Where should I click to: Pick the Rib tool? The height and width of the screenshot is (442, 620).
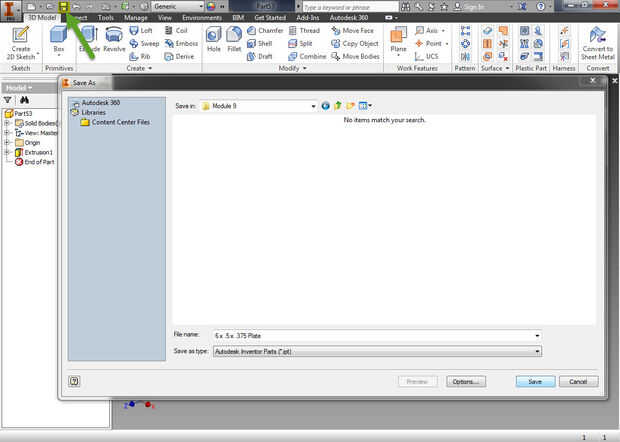[x=140, y=57]
